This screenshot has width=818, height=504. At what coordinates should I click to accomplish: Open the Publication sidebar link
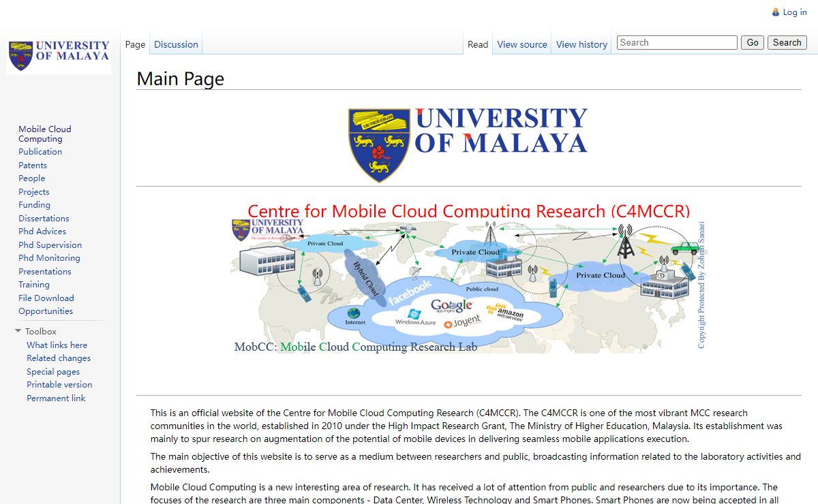40,152
